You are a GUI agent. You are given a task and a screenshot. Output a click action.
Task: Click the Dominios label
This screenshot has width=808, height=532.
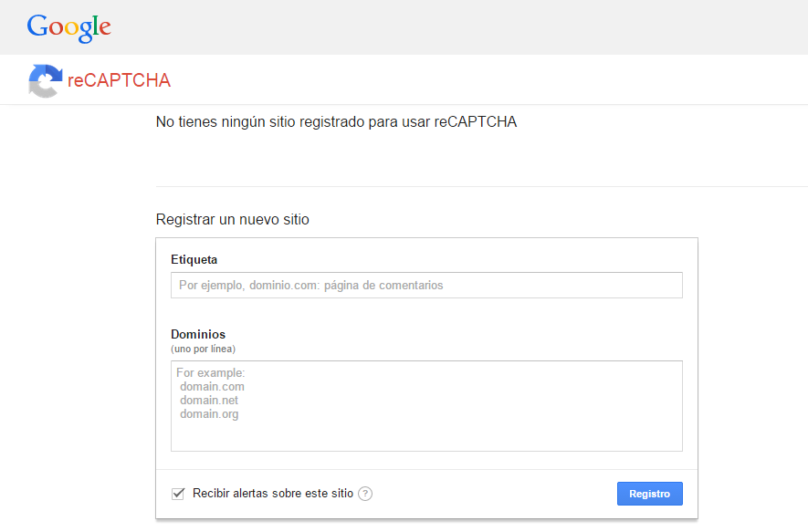click(x=198, y=334)
